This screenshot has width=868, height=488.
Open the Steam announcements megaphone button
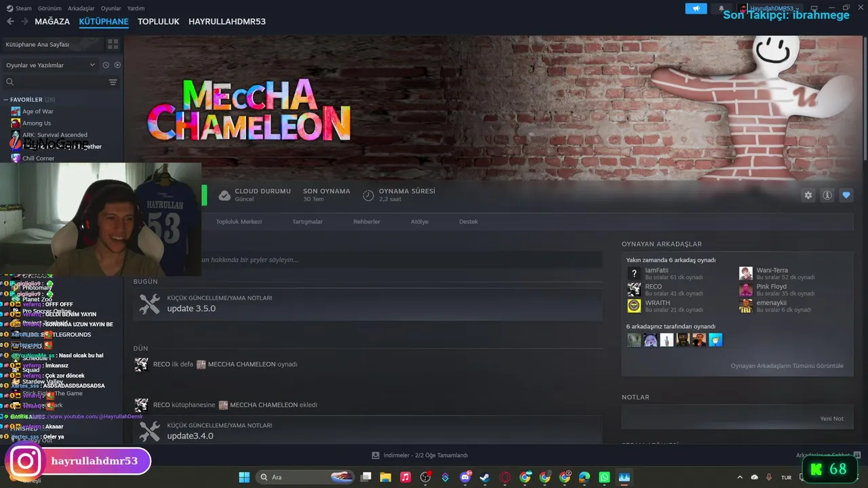[696, 8]
